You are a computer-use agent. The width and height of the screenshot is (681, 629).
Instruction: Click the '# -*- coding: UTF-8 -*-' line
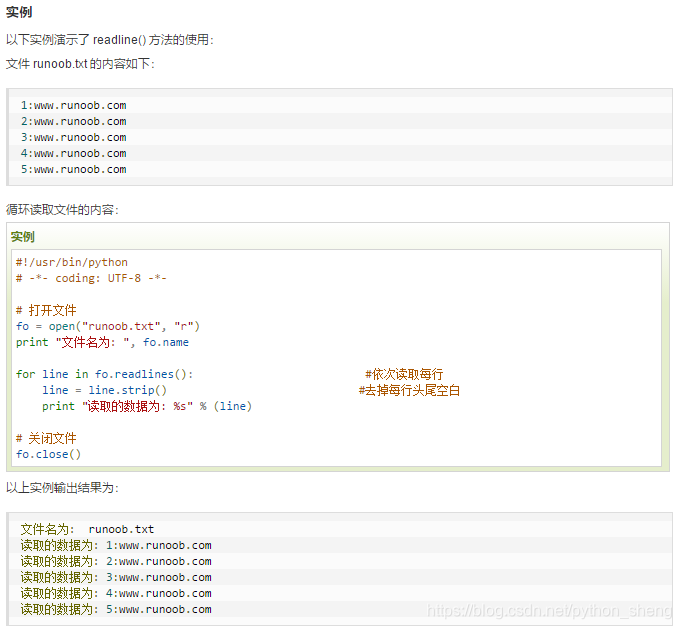(91, 278)
